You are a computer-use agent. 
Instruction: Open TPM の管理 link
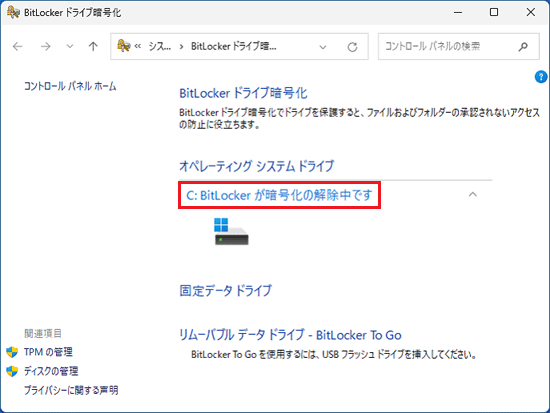(x=48, y=352)
